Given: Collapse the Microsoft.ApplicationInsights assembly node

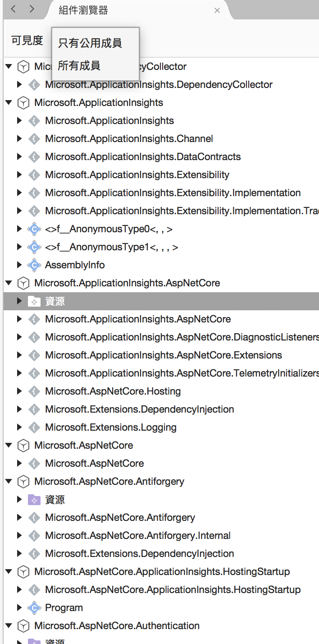Looking at the screenshot, I should (x=9, y=103).
